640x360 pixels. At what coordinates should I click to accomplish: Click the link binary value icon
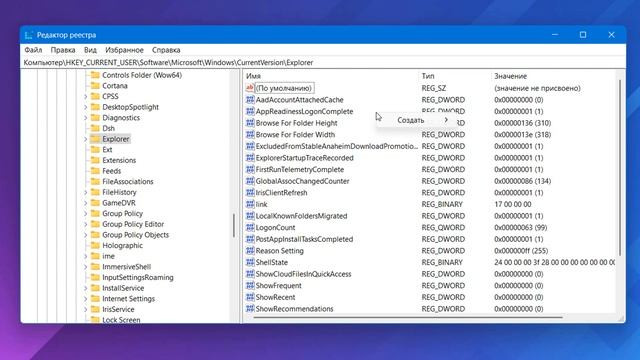tap(250, 204)
